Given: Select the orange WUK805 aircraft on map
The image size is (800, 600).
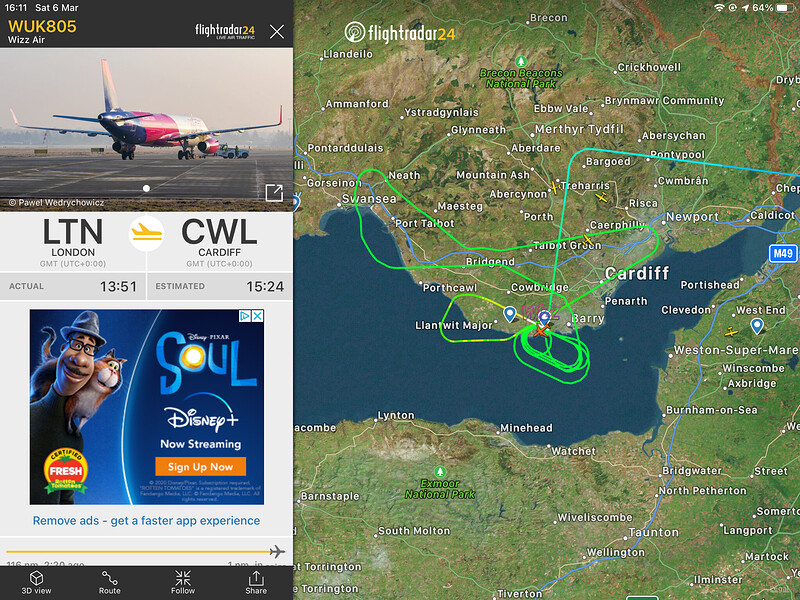Looking at the screenshot, I should 541,331.
